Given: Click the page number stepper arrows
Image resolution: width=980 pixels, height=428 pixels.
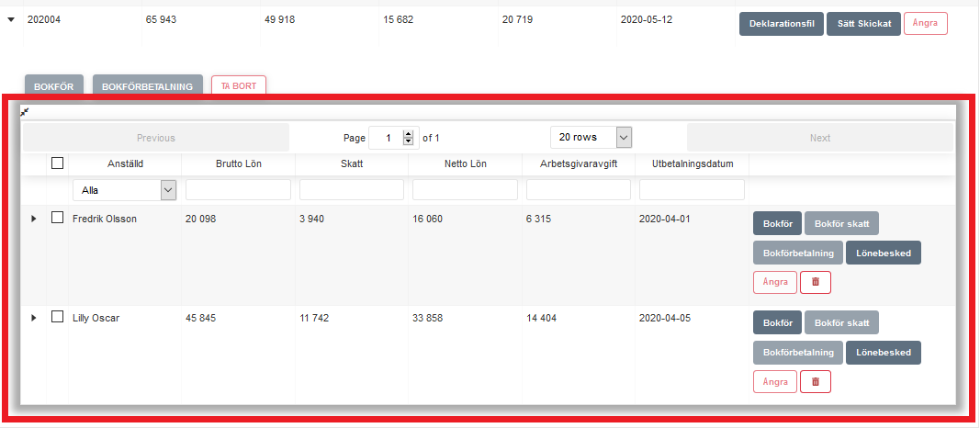Looking at the screenshot, I should click(409, 138).
